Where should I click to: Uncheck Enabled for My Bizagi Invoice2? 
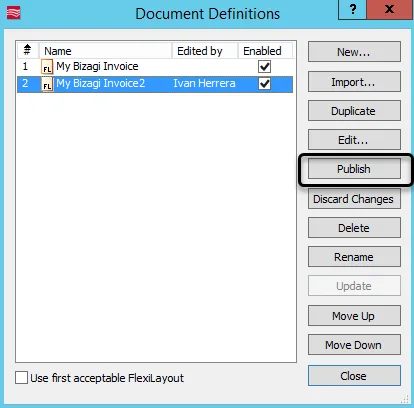pos(265,84)
